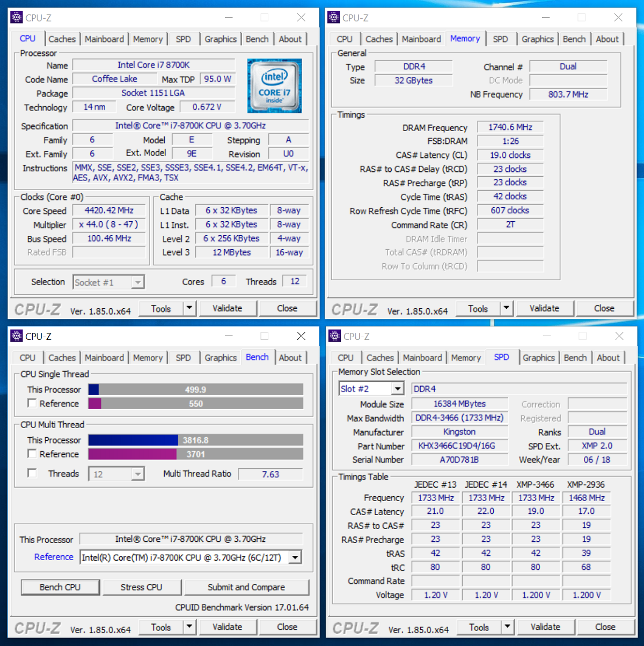644x646 pixels.
Task: Tick the Reference checkbox under CPU Single Thread
Action: tap(32, 403)
